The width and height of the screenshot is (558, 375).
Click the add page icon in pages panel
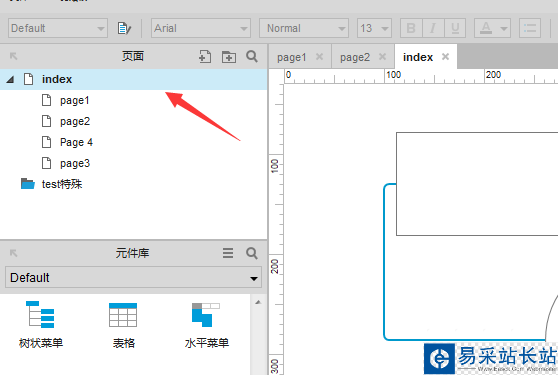(x=205, y=57)
